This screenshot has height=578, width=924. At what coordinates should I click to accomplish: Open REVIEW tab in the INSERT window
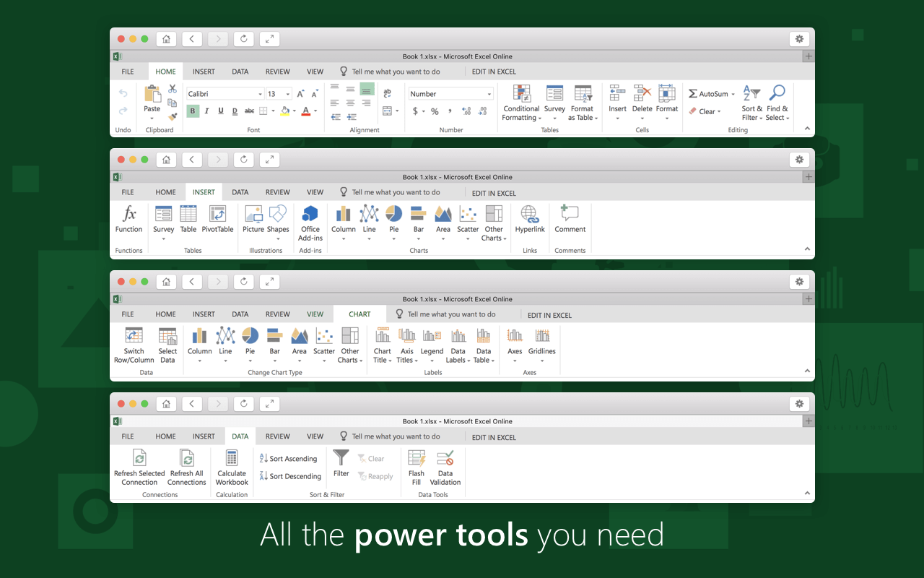pyautogui.click(x=278, y=192)
